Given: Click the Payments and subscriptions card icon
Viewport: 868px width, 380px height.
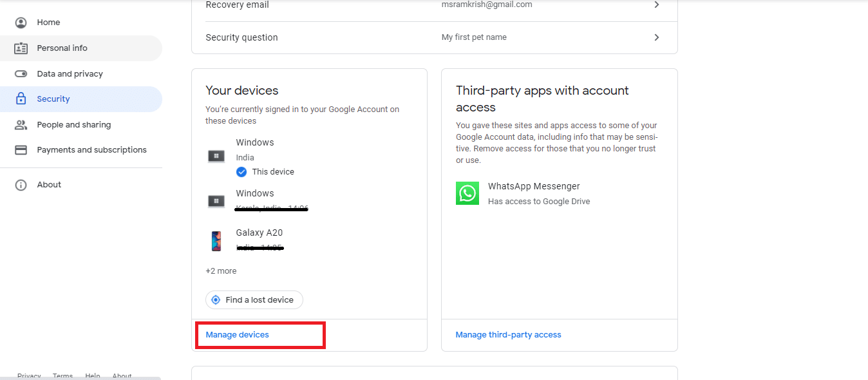Looking at the screenshot, I should 21,150.
